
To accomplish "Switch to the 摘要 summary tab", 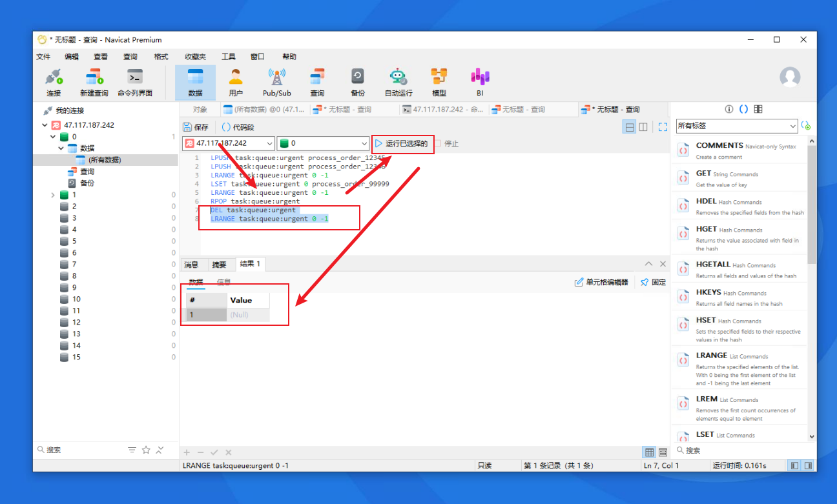I will [x=219, y=265].
